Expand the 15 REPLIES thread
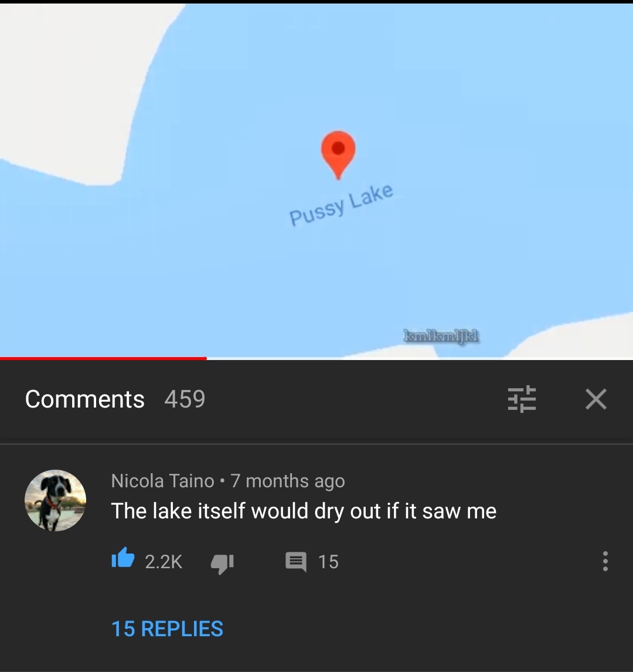Viewport: 633px width, 672px height. point(168,629)
